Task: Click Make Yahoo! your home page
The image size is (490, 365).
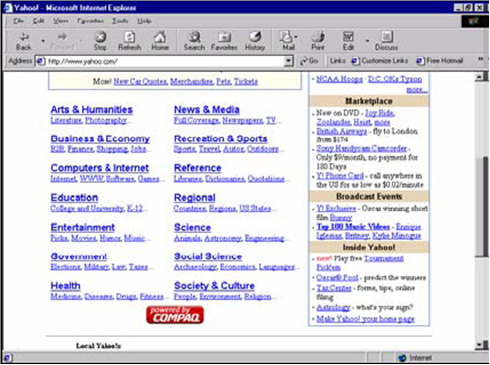Action: (x=365, y=319)
